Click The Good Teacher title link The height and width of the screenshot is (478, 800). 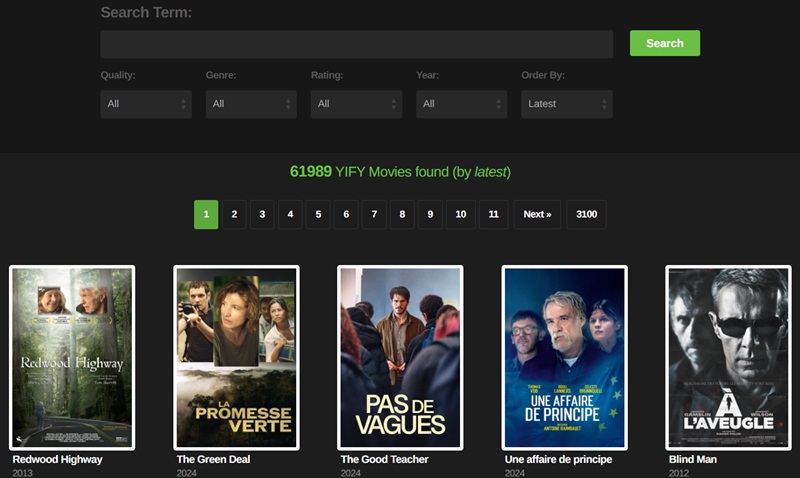(x=384, y=459)
